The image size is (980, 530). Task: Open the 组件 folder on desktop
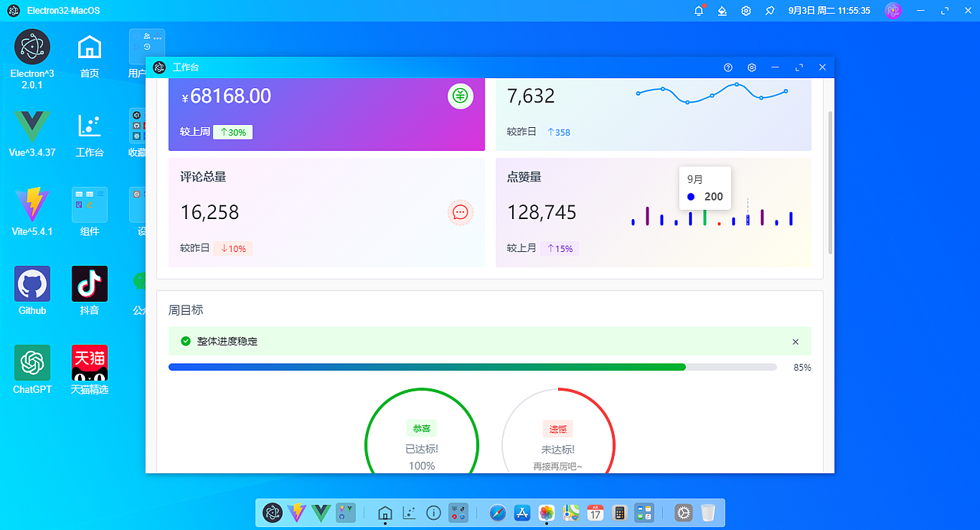click(90, 205)
